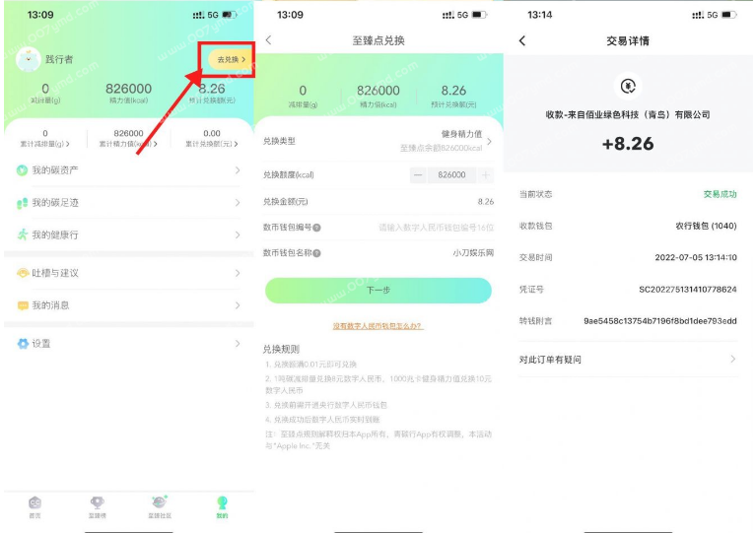The height and width of the screenshot is (533, 756).
Task: Click the 我的碳足迹 footprint icon
Action: 22,203
